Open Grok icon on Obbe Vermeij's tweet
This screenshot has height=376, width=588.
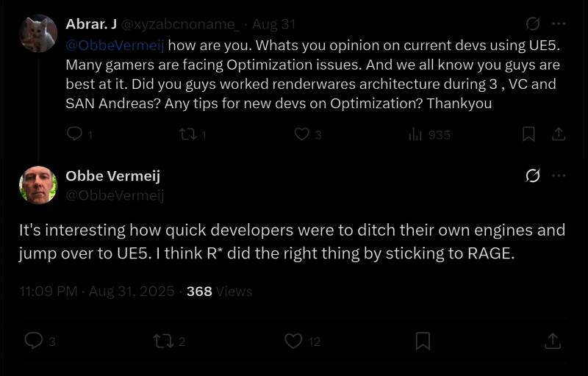click(x=534, y=176)
